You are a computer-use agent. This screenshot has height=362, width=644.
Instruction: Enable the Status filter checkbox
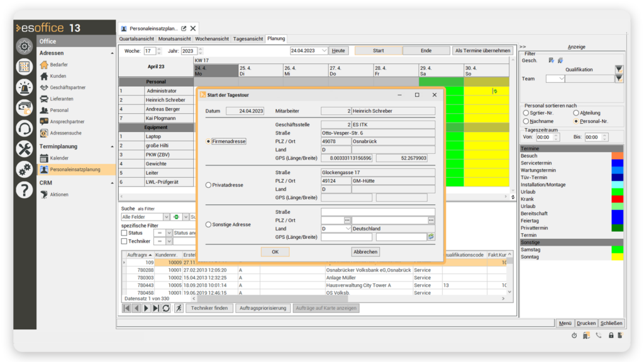[x=124, y=233]
